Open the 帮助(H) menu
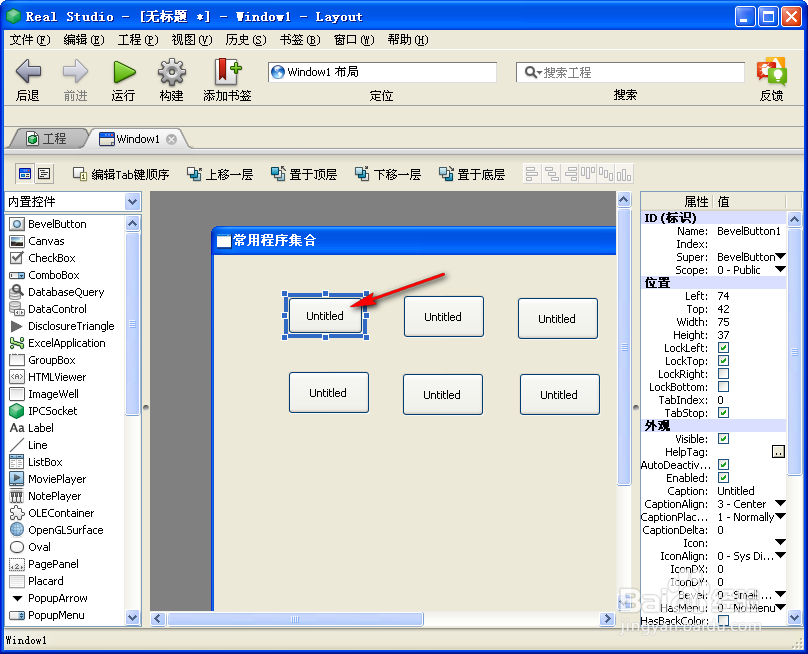808x654 pixels. (x=408, y=40)
